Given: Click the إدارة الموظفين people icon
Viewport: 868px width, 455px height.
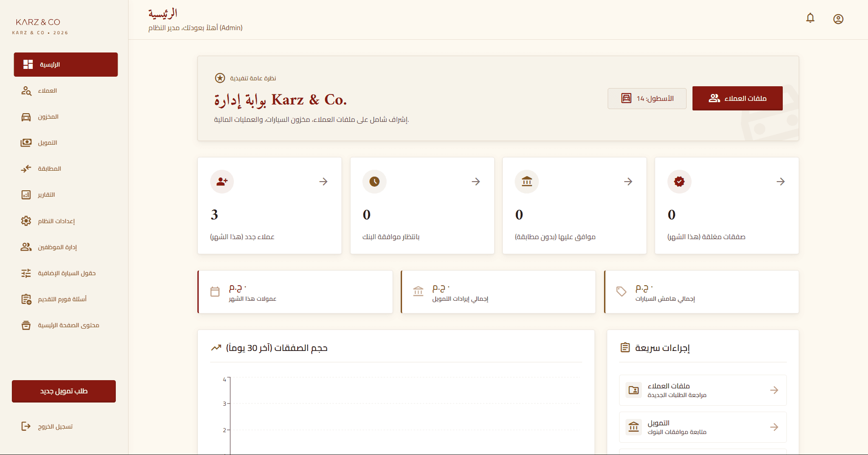Looking at the screenshot, I should point(26,247).
